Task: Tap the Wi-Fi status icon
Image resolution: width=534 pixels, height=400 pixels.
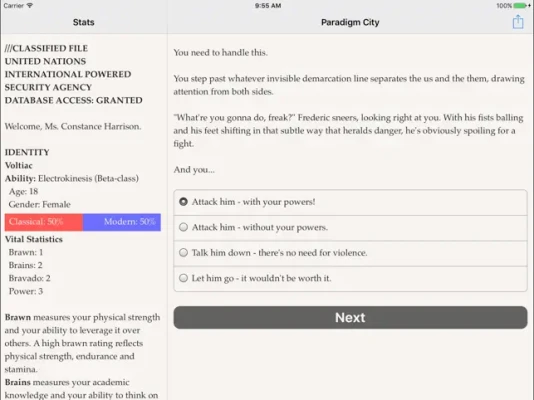Action: tap(30, 5)
